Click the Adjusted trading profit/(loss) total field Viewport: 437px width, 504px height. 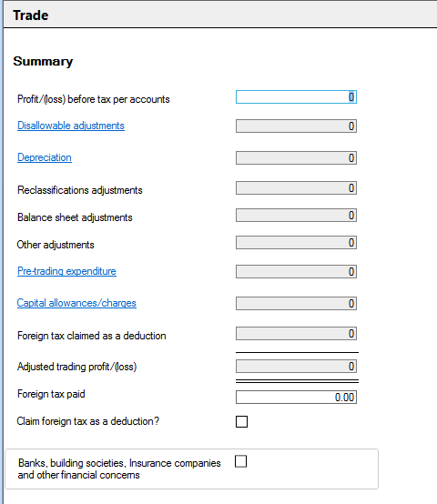(x=296, y=367)
